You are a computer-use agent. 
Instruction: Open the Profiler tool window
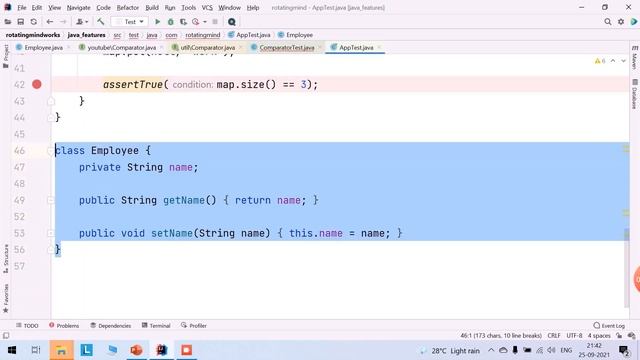point(194,326)
